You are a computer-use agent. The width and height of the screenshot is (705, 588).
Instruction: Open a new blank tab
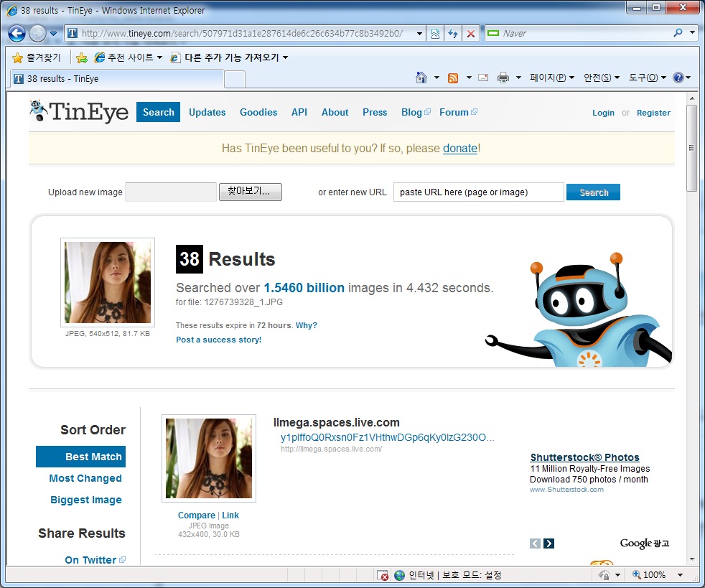(235, 79)
